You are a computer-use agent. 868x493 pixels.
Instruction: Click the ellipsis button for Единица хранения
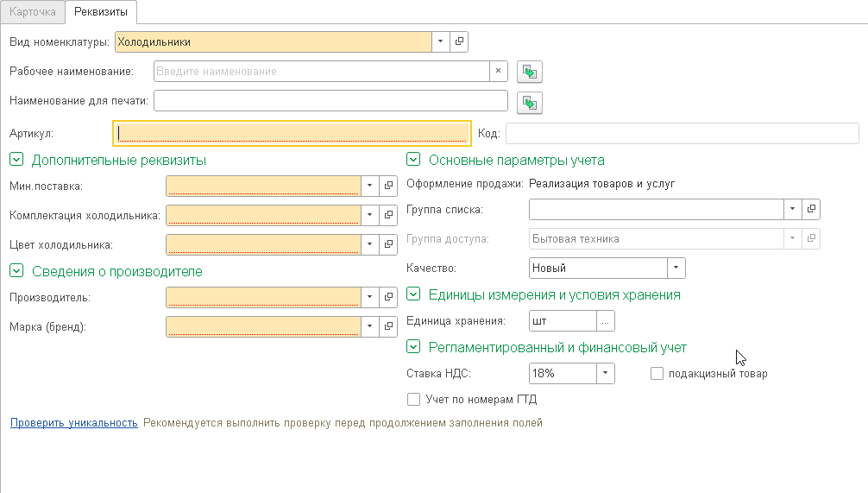click(606, 321)
